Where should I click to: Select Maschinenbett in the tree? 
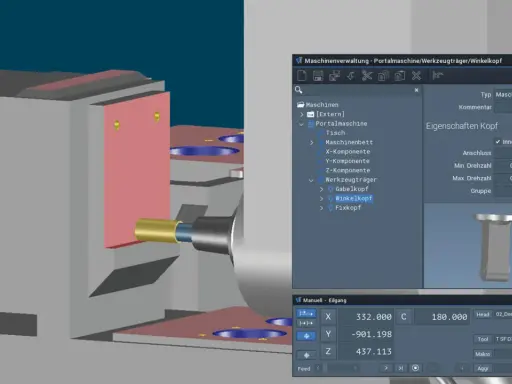click(349, 142)
